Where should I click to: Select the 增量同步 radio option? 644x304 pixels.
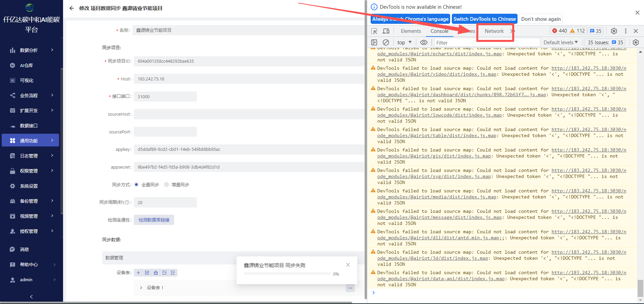click(166, 185)
